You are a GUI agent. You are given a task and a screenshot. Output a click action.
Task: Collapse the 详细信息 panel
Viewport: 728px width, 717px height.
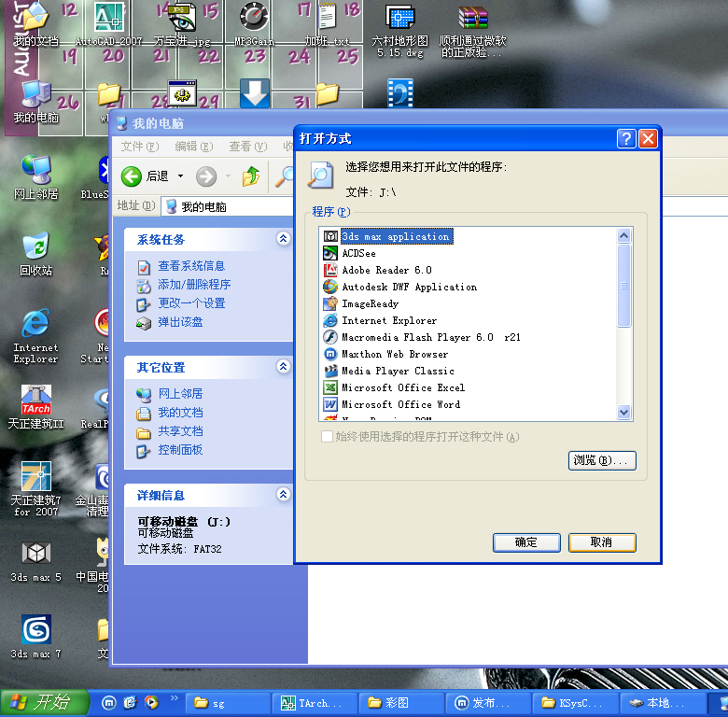[x=283, y=494]
